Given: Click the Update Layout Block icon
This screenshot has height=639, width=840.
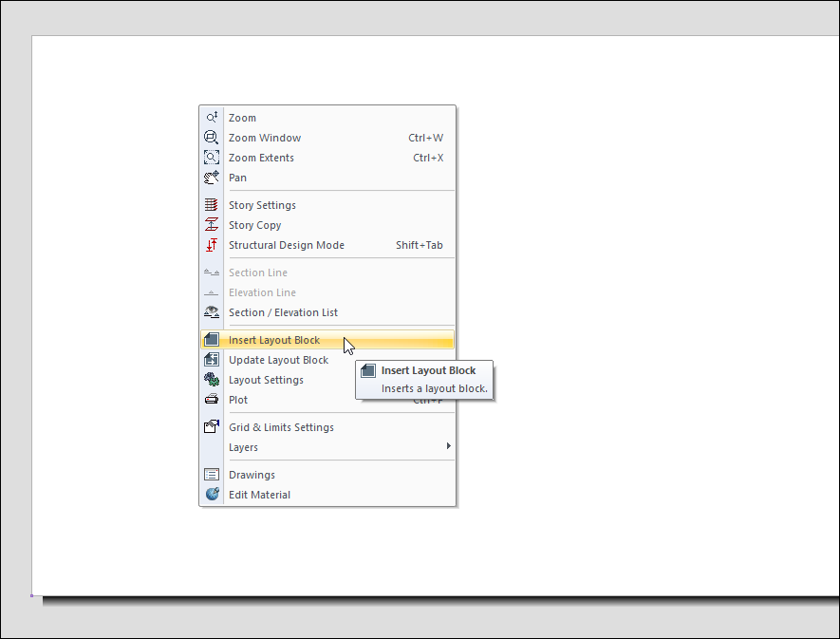Looking at the screenshot, I should tap(212, 360).
